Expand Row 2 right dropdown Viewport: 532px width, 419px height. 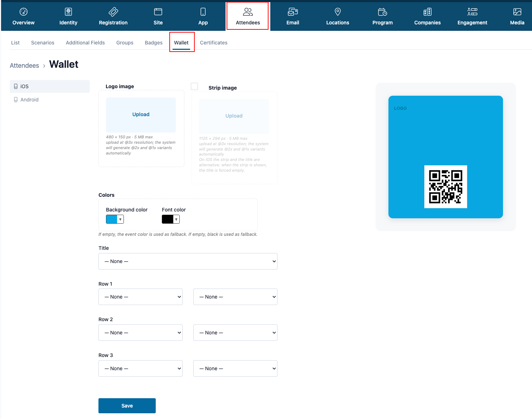[x=235, y=333]
